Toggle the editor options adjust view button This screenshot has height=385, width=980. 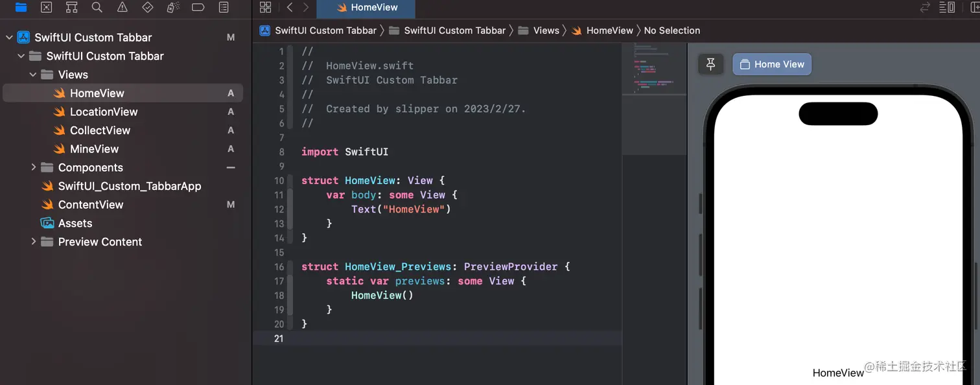pyautogui.click(x=947, y=7)
